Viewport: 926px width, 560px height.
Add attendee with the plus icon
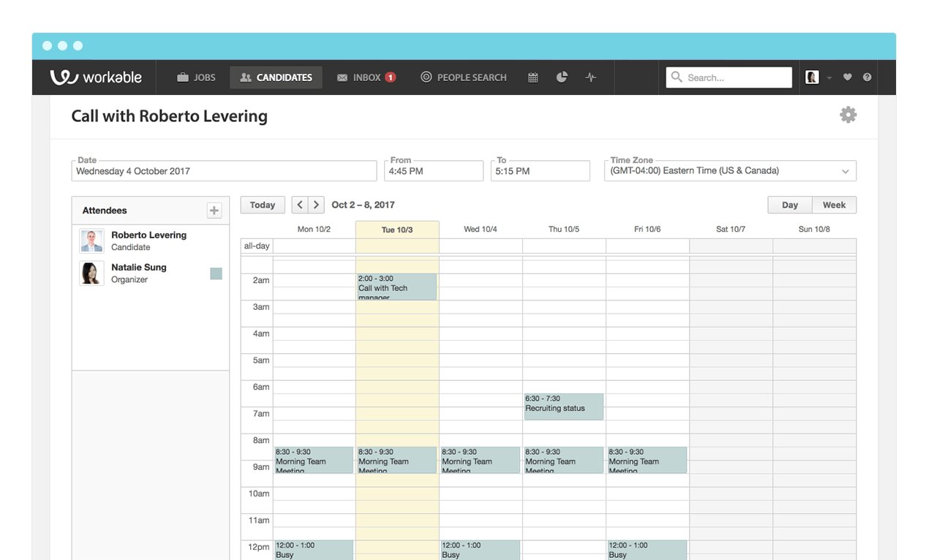coord(214,211)
